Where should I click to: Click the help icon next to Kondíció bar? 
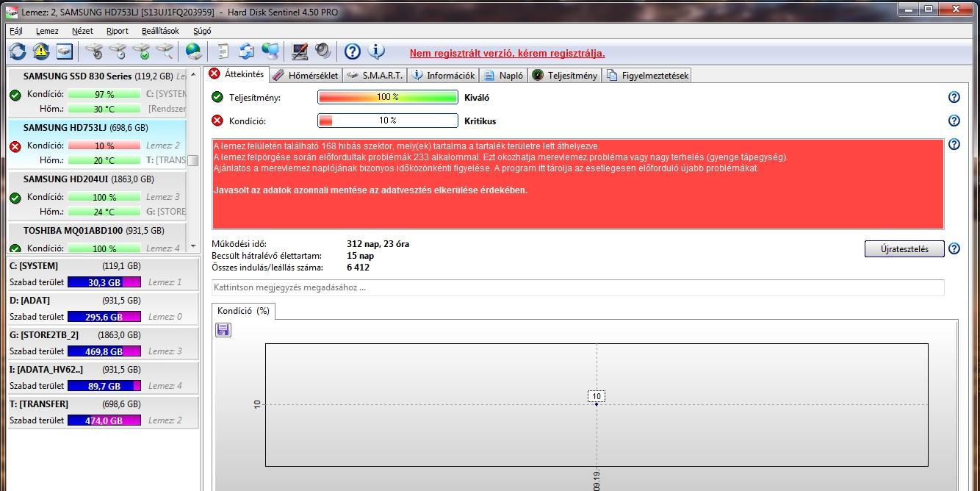click(x=954, y=121)
